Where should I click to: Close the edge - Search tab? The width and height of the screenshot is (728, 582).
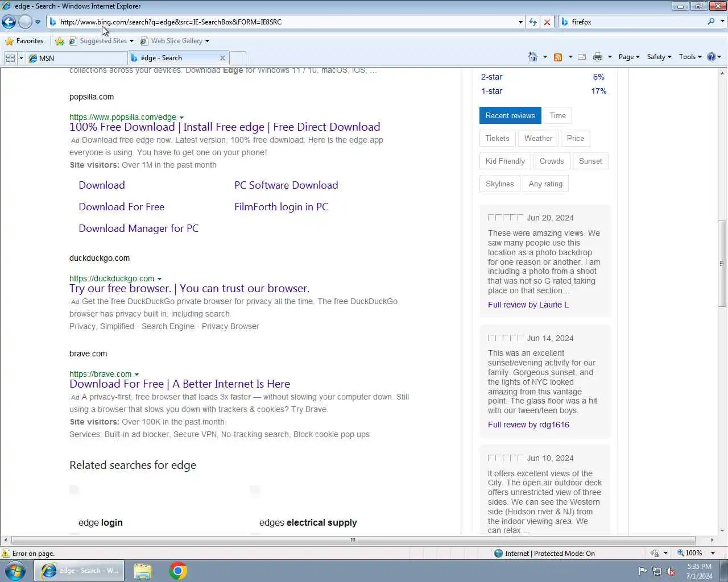pyautogui.click(x=222, y=58)
